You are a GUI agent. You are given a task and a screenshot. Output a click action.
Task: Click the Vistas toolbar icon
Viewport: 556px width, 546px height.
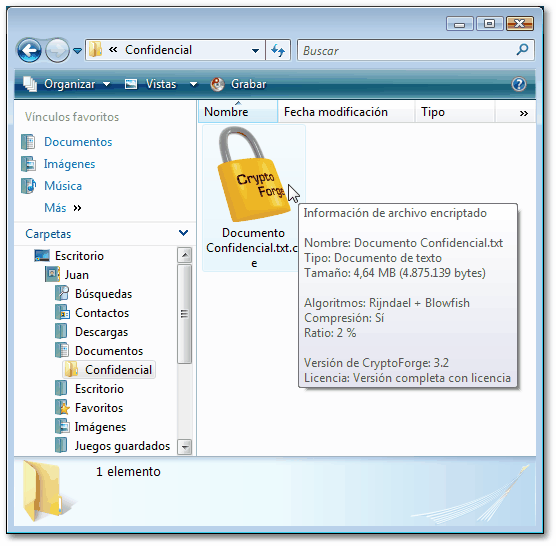pos(130,84)
